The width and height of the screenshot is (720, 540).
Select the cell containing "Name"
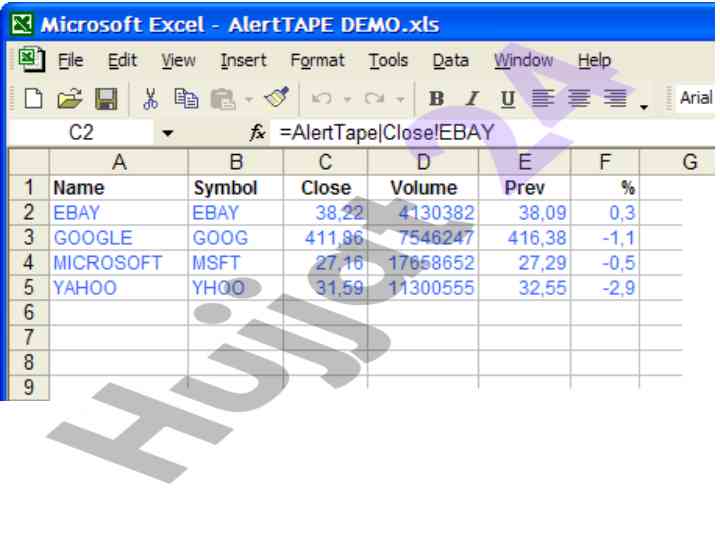tap(119, 187)
